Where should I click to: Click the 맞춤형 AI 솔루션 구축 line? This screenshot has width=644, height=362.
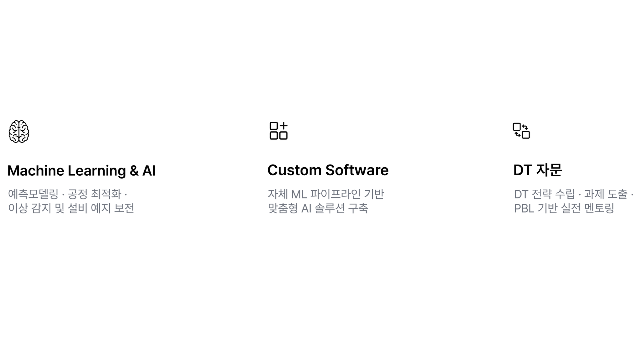click(x=318, y=208)
